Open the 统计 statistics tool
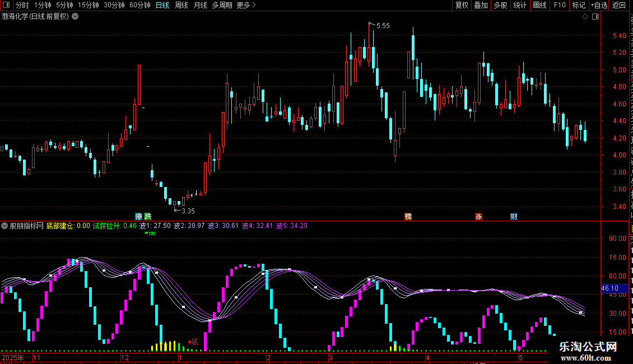Viewport: 633px width, 364px height. point(519,5)
